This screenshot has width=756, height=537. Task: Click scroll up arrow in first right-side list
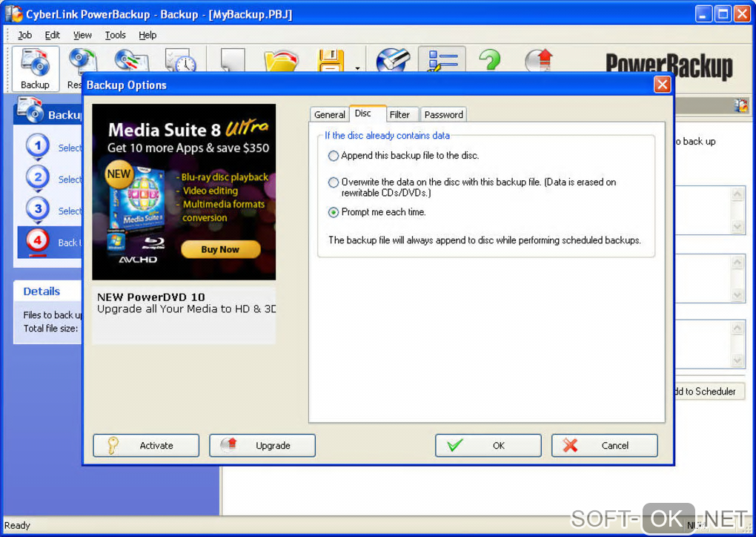[737, 194]
